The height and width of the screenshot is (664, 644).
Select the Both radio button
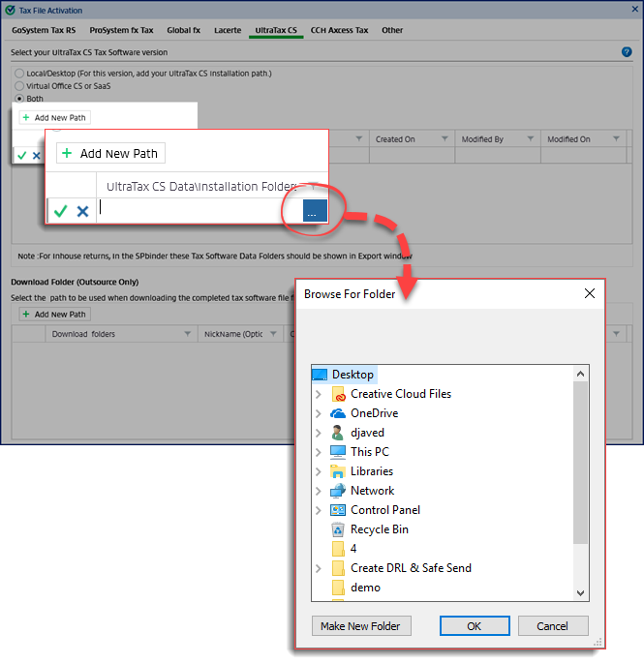point(19,99)
